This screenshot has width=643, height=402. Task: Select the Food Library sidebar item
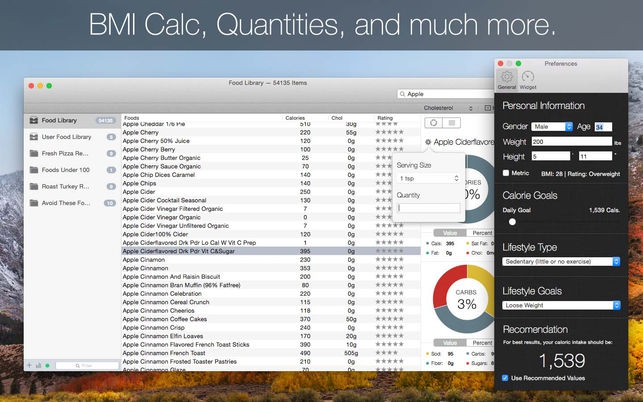[x=72, y=121]
